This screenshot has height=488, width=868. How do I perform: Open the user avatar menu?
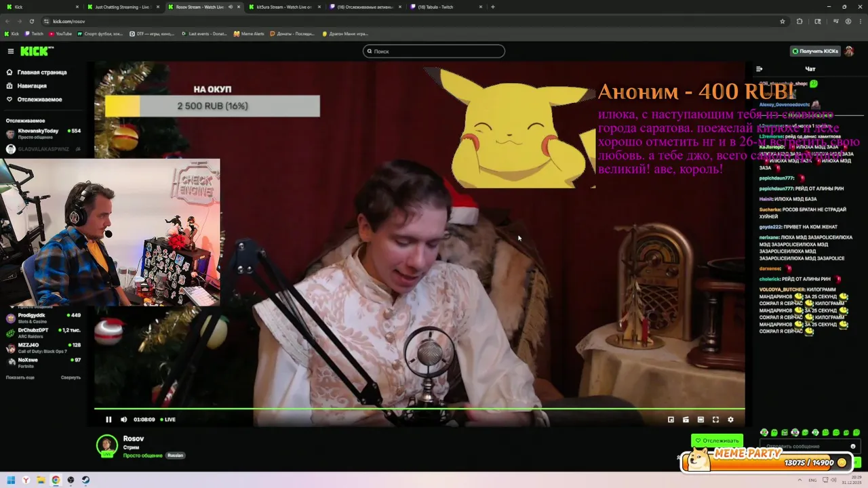[x=849, y=51]
